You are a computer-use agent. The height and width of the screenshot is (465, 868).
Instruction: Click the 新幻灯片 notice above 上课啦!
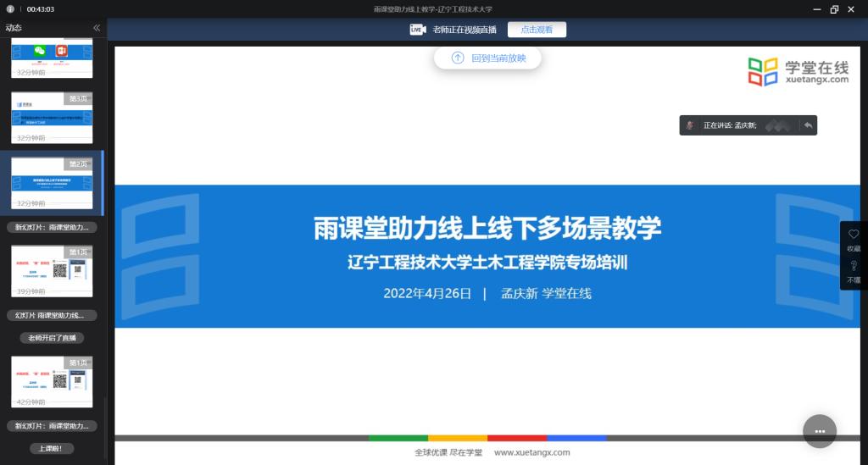[52, 426]
